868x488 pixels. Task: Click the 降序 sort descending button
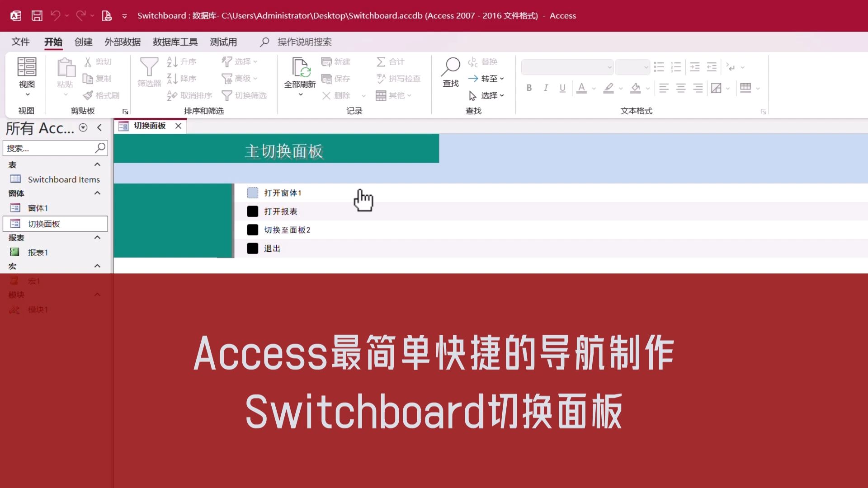tap(181, 79)
